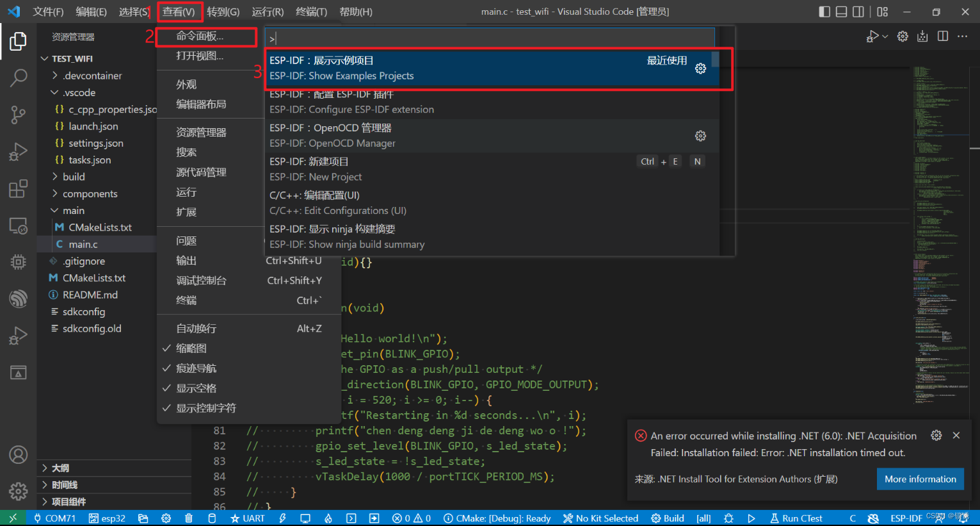Open the Explorer view in activity bar
Viewport: 980px width, 526px height.
click(18, 41)
